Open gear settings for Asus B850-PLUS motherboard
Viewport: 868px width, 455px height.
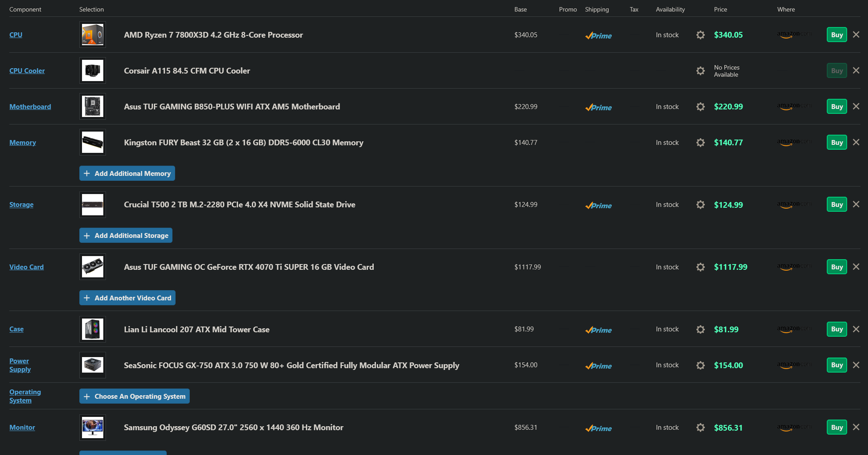click(x=700, y=107)
